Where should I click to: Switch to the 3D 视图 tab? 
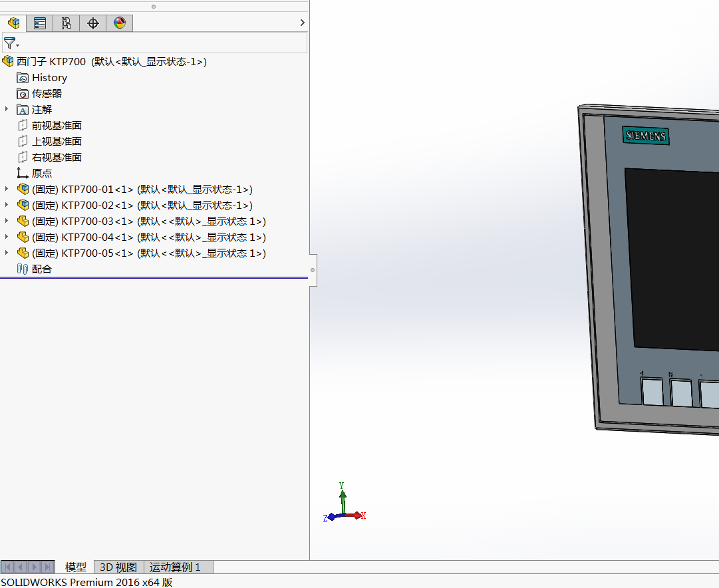pos(118,567)
